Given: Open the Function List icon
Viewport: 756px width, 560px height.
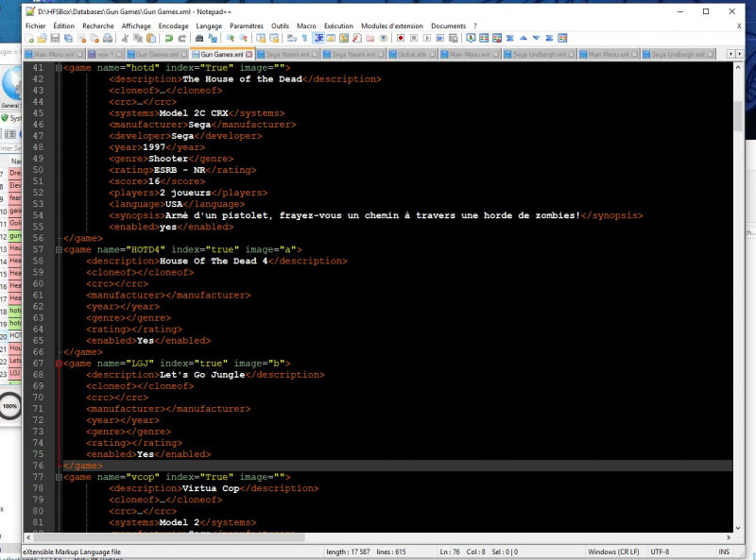Looking at the screenshot, I should (357, 38).
